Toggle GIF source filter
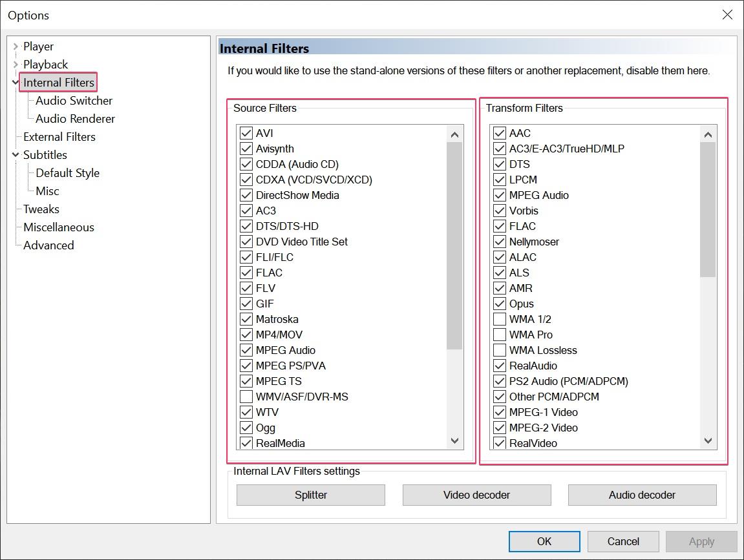This screenshot has width=744, height=560. tap(246, 304)
